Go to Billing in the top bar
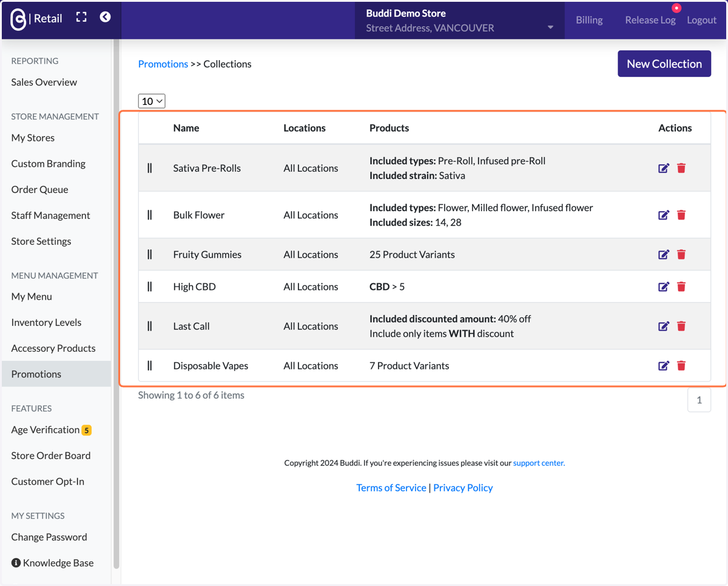The width and height of the screenshot is (728, 586). click(x=589, y=20)
